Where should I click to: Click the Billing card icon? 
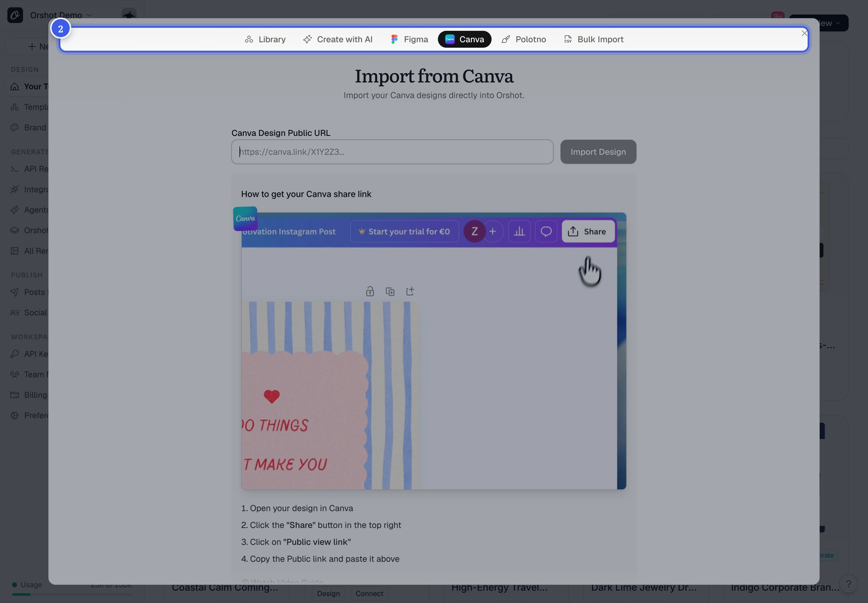[15, 395]
